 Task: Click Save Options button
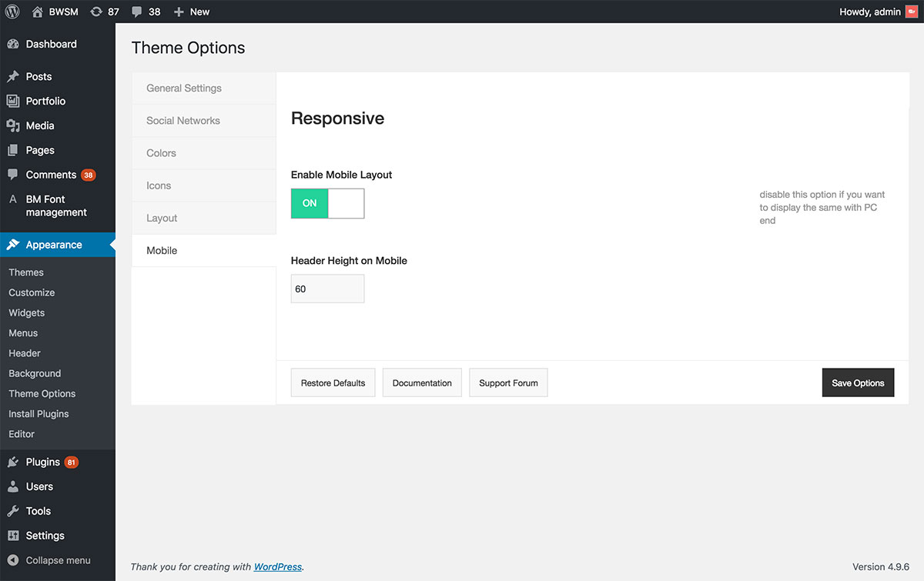858,382
